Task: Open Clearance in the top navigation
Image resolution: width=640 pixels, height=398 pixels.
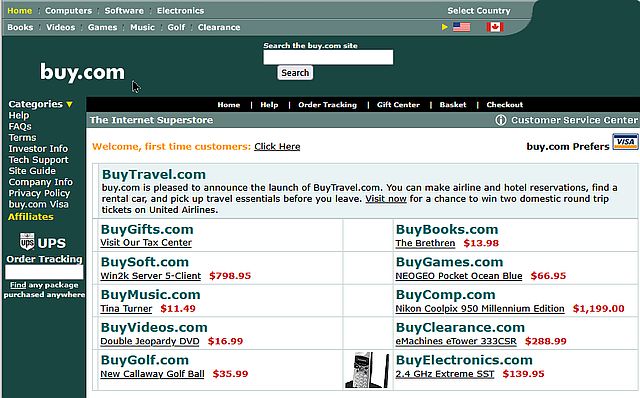Action: pyautogui.click(x=219, y=27)
